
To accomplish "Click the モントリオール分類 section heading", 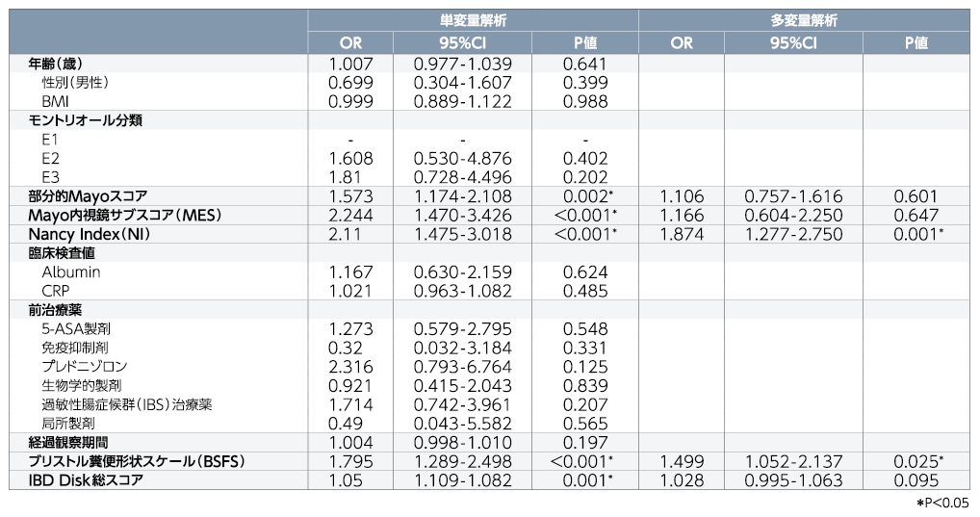I will coord(85,120).
